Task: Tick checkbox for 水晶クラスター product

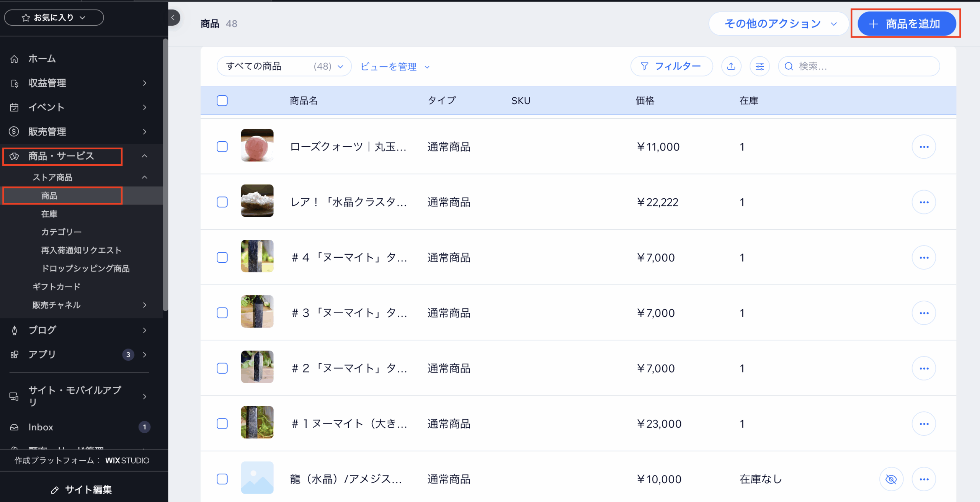Action: click(222, 202)
